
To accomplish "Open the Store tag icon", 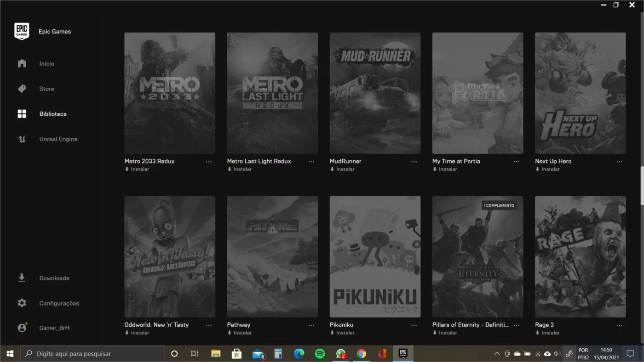I will pyautogui.click(x=22, y=89).
